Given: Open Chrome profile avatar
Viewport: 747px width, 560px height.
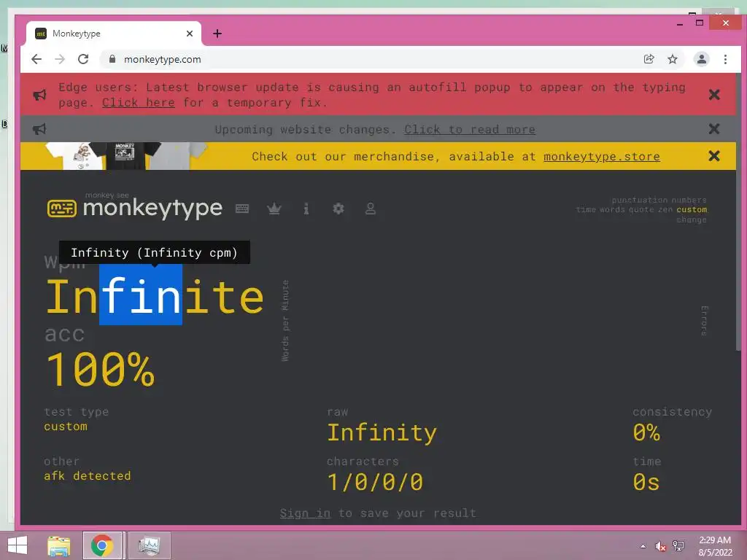Looking at the screenshot, I should pyautogui.click(x=701, y=59).
